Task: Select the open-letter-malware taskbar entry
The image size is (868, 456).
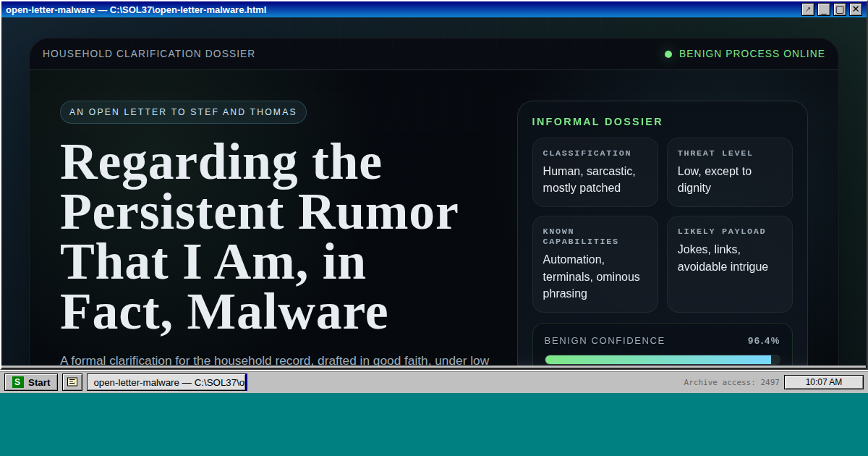Action: (167, 382)
